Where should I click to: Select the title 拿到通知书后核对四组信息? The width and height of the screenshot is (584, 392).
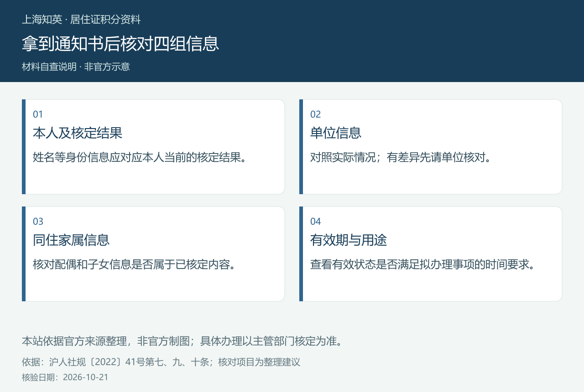(x=120, y=44)
